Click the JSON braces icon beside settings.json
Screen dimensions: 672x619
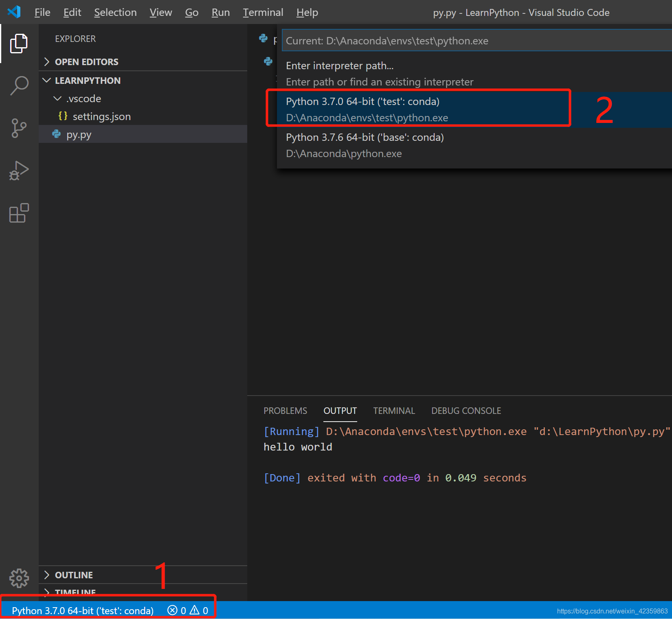click(63, 116)
